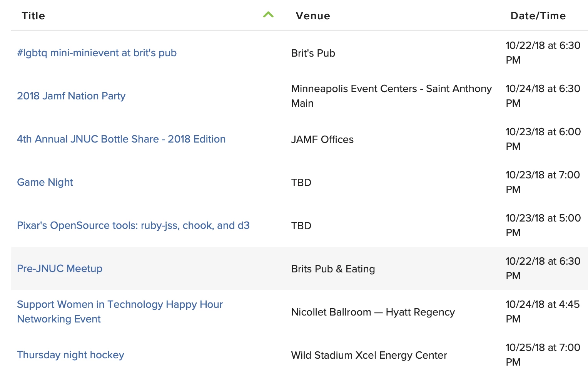Open the Game Night event link
The height and width of the screenshot is (366, 588).
[45, 182]
